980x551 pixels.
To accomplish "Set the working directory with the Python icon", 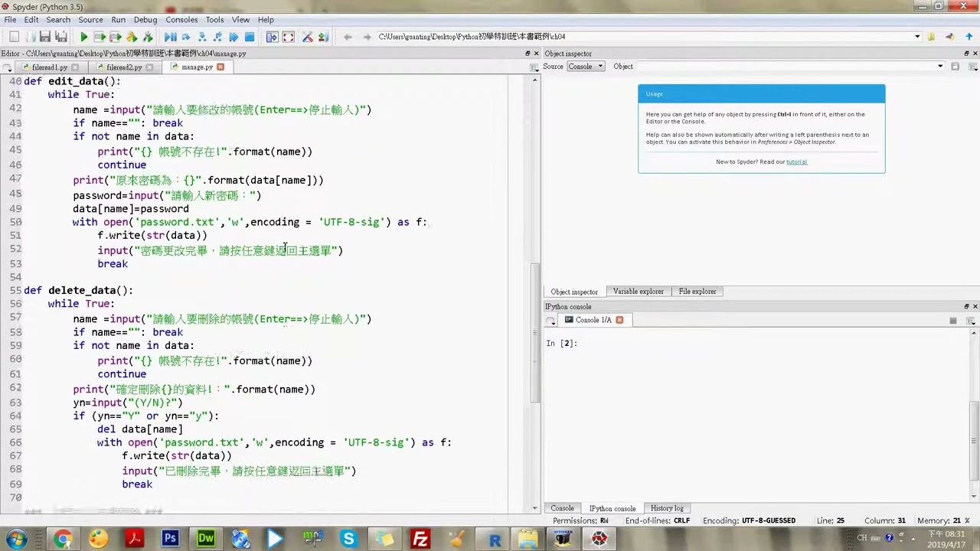I will 949,37.
